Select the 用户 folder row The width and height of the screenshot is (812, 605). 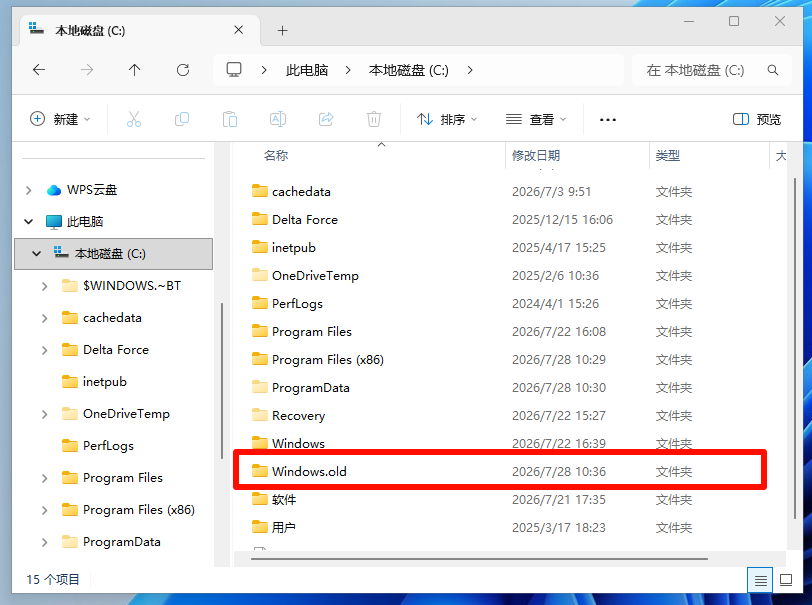click(501, 527)
